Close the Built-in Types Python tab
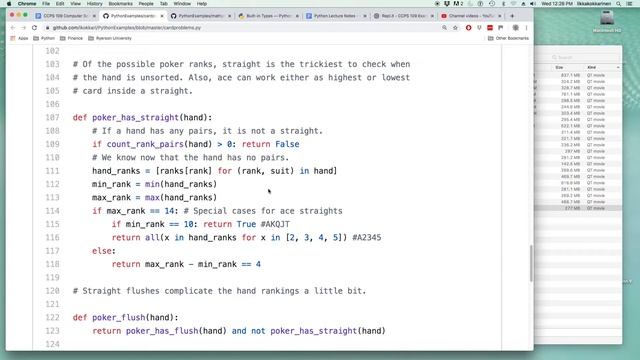Screen dimensions: 640x360 click(x=297, y=16)
